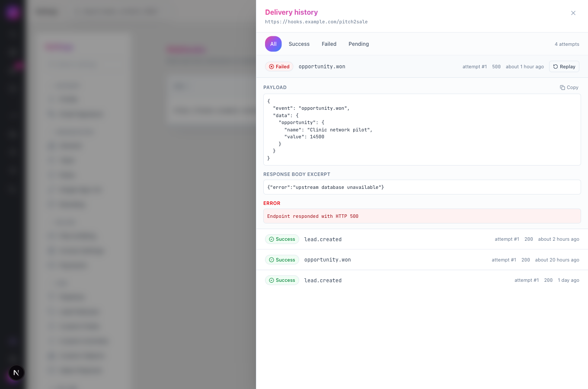Click the upstream database unavailable response body
588x389 pixels.
[x=326, y=187]
